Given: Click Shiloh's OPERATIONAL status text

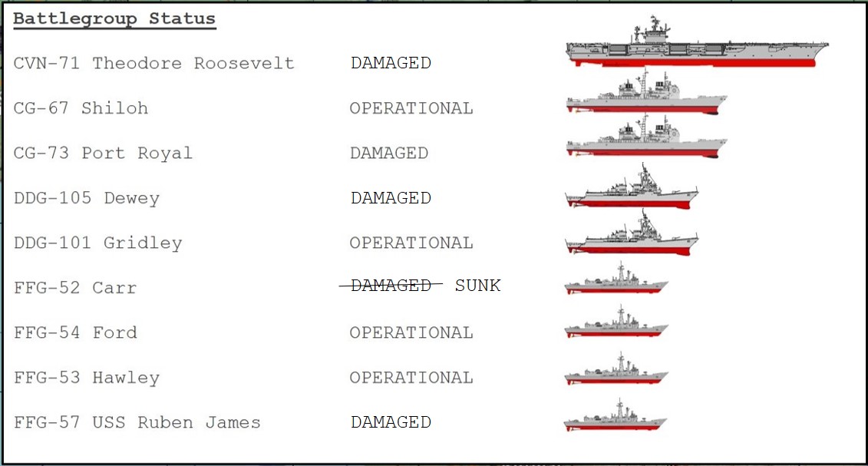Looking at the screenshot, I should pos(411,108).
